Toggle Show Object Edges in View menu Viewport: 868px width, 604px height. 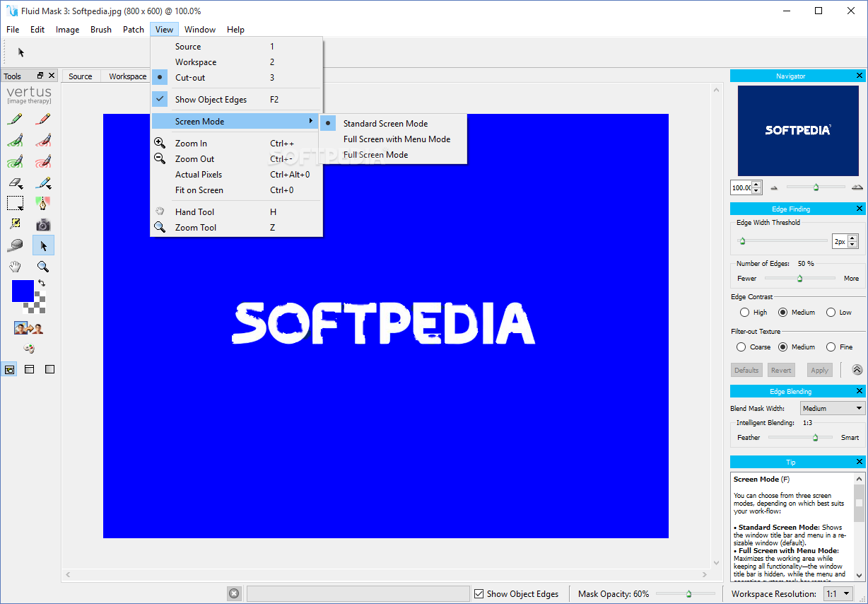(237, 100)
